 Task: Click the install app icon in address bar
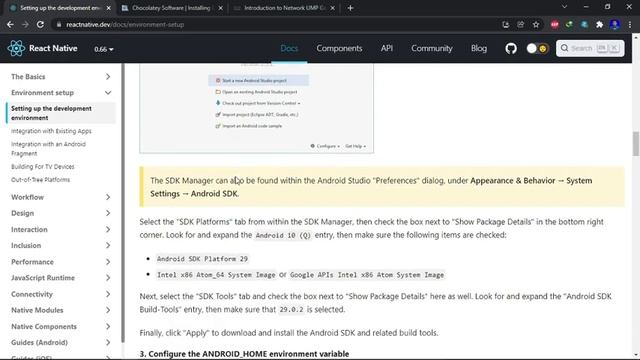[505, 25]
